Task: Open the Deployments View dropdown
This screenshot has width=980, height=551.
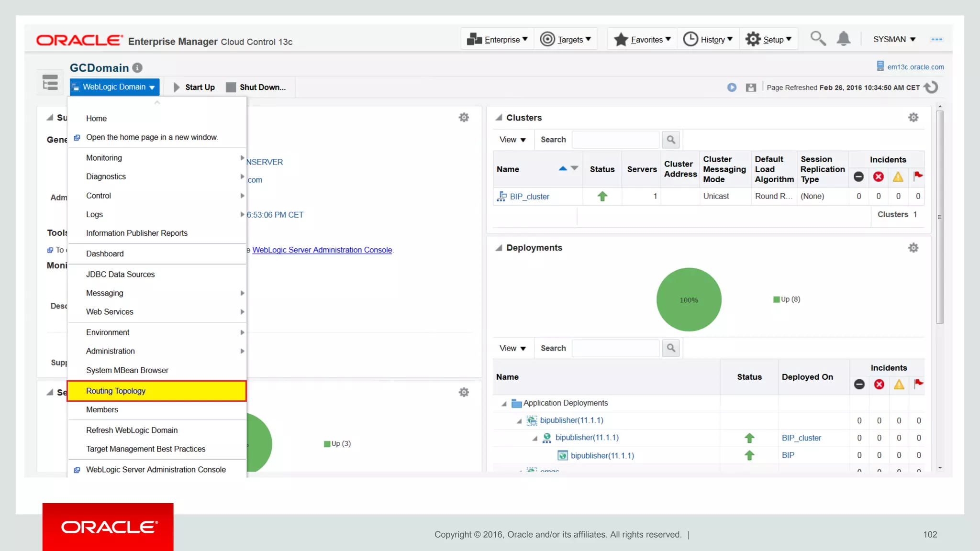Action: click(512, 348)
